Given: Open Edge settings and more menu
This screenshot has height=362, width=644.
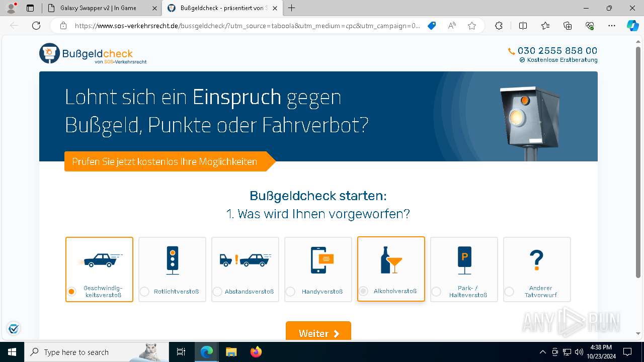Looking at the screenshot, I should pos(612,26).
